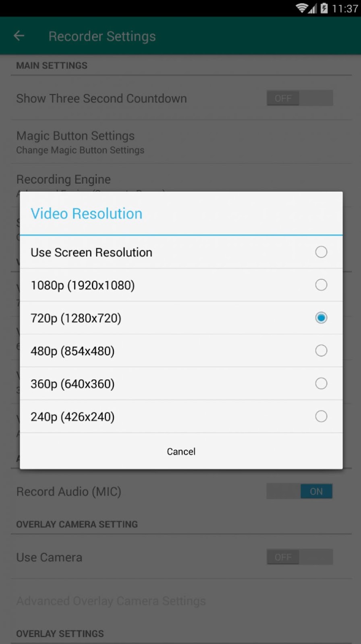Open Advanced Overlay Camera Settings
Image resolution: width=361 pixels, height=644 pixels.
[x=111, y=601]
